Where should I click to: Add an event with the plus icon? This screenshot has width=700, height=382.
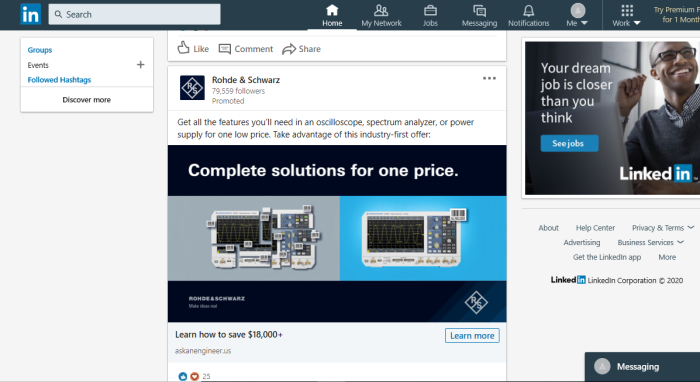click(141, 65)
